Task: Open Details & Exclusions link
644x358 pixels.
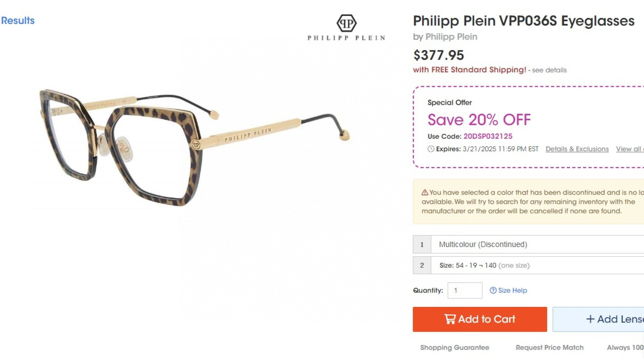Action: [x=577, y=149]
